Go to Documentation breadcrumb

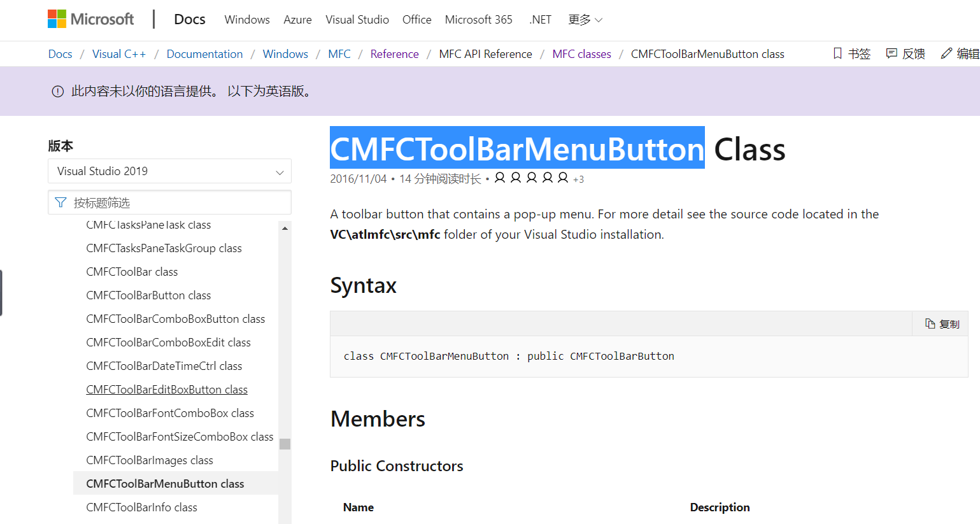(x=204, y=54)
